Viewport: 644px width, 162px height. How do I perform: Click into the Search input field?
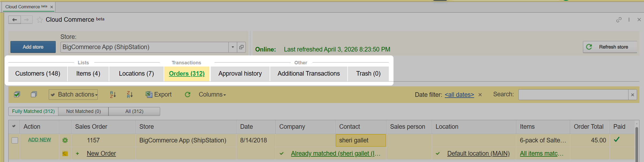tap(573, 95)
